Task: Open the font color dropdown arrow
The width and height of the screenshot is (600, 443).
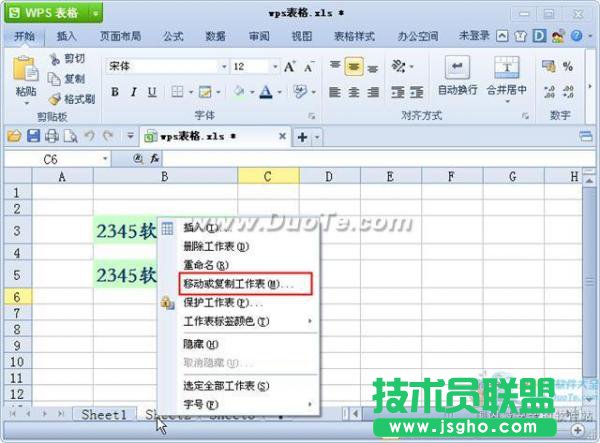Action: tap(280, 92)
